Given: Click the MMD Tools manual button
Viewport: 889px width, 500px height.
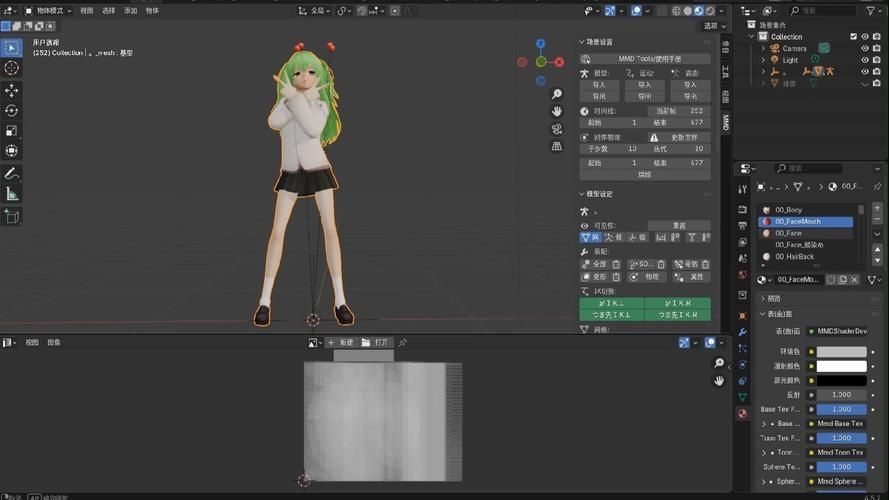Looking at the screenshot, I should 645,59.
